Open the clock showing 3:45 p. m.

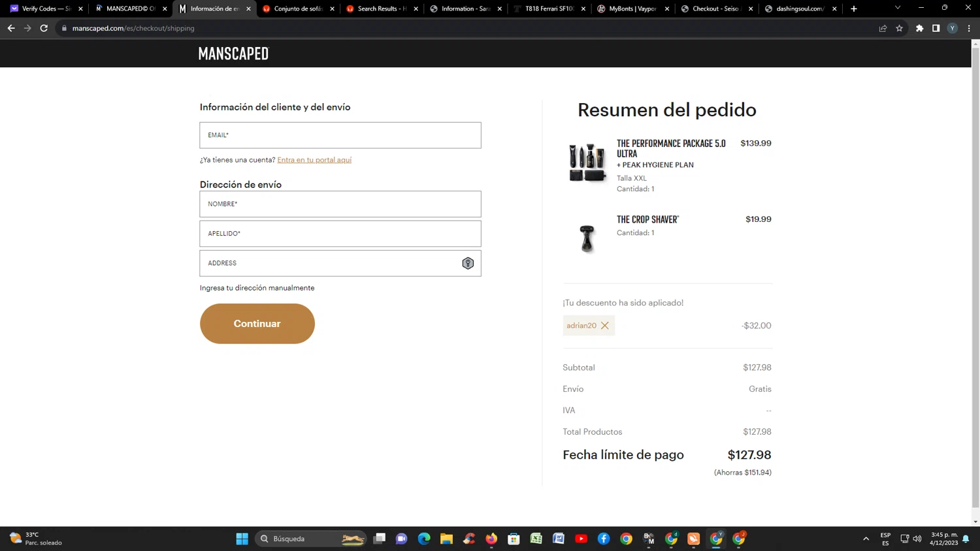[x=944, y=539]
